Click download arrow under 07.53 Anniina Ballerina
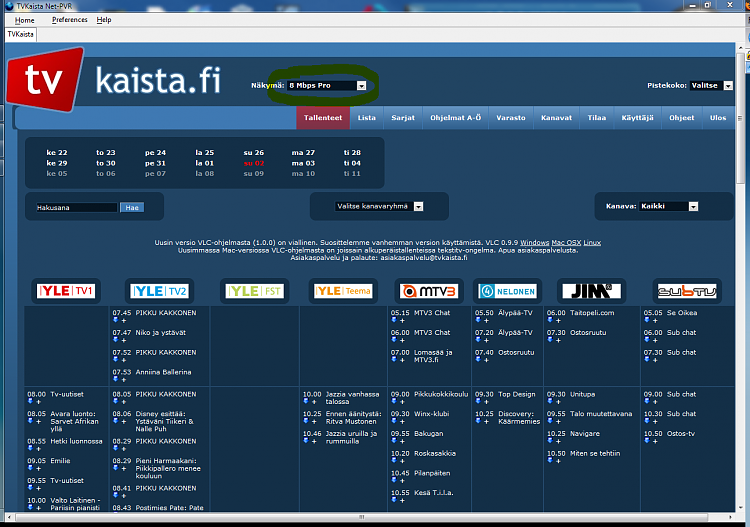 115,379
